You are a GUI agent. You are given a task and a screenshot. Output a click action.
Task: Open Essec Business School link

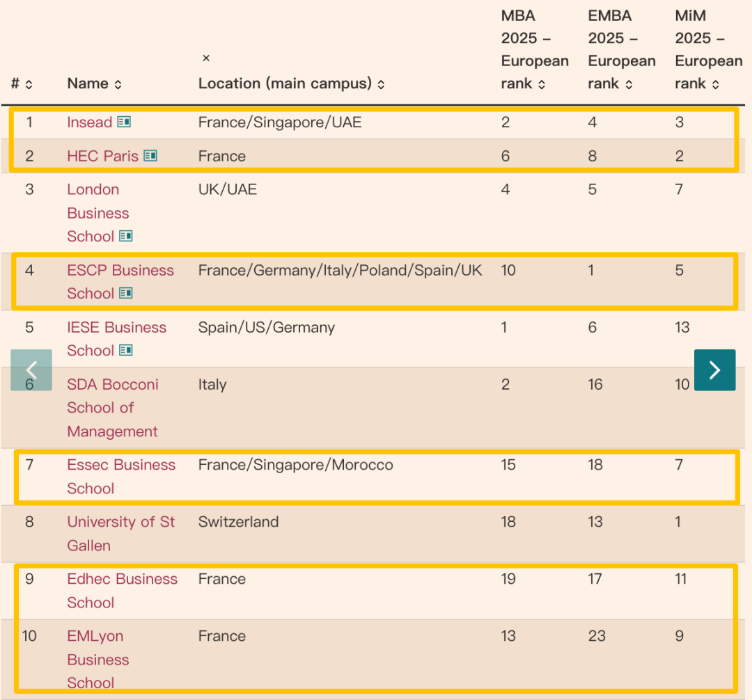[x=120, y=476]
